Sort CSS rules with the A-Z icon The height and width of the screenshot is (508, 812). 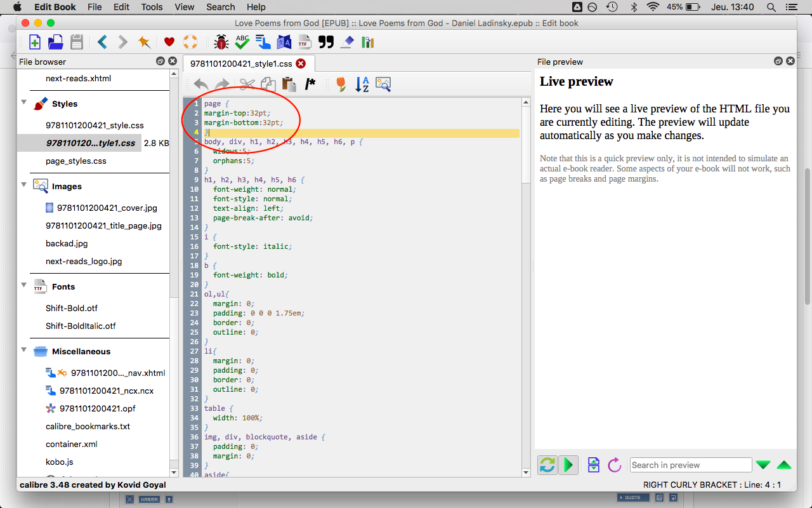point(362,84)
